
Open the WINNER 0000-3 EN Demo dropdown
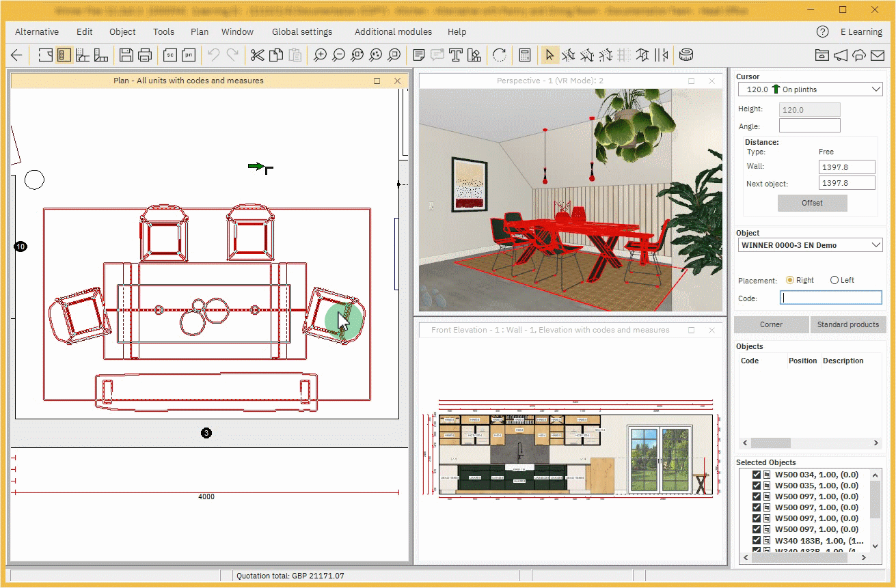pyautogui.click(x=877, y=245)
